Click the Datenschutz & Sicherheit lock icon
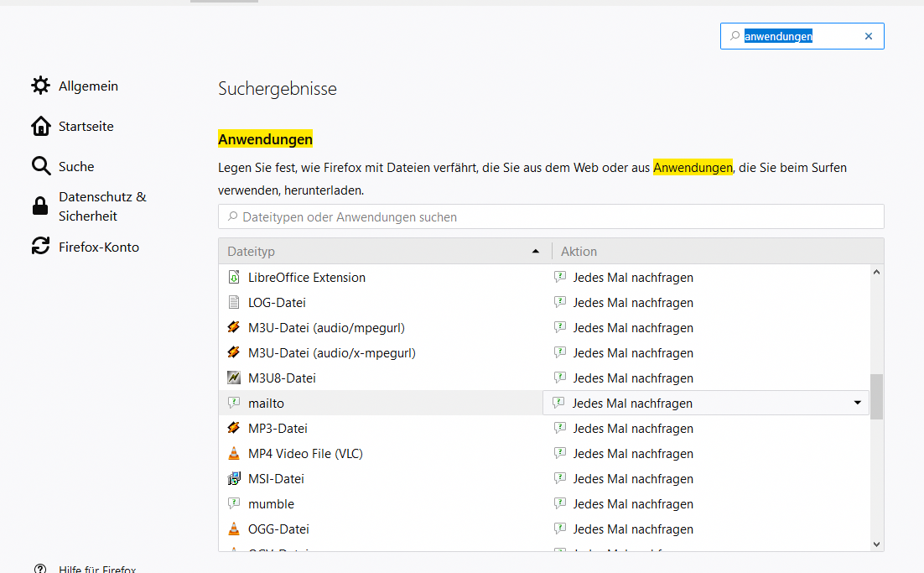 click(x=40, y=206)
